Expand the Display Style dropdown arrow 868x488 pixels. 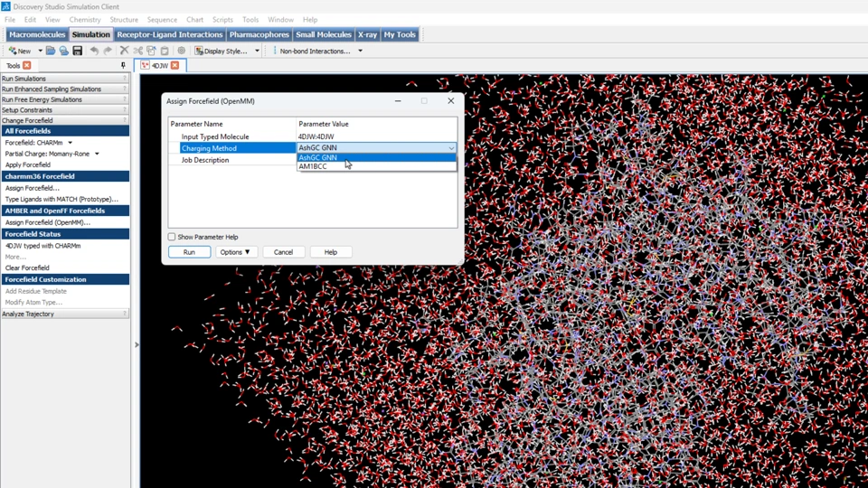(x=257, y=51)
